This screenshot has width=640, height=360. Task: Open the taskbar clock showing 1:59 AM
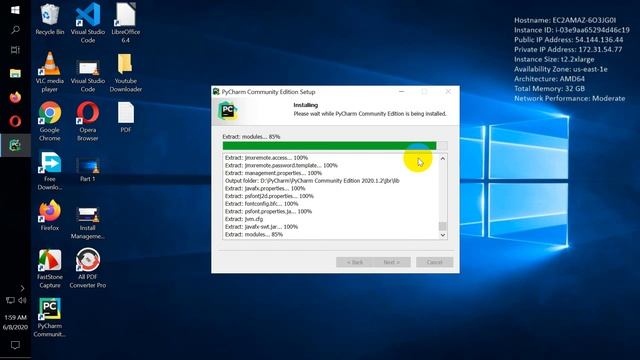tap(15, 322)
